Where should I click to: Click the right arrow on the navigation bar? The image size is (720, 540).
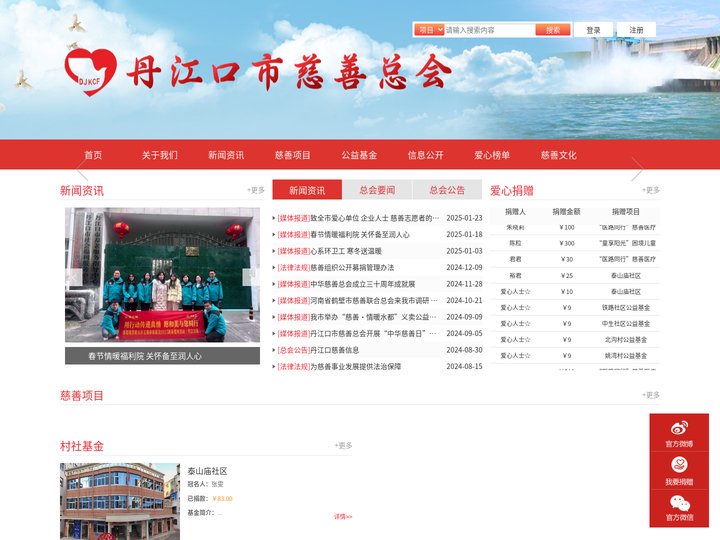pyautogui.click(x=637, y=169)
